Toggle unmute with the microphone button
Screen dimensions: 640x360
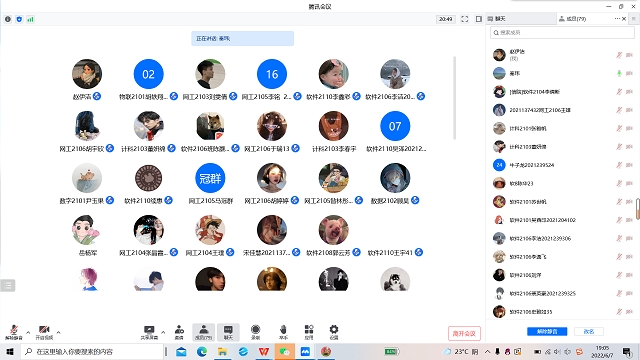pos(14,332)
